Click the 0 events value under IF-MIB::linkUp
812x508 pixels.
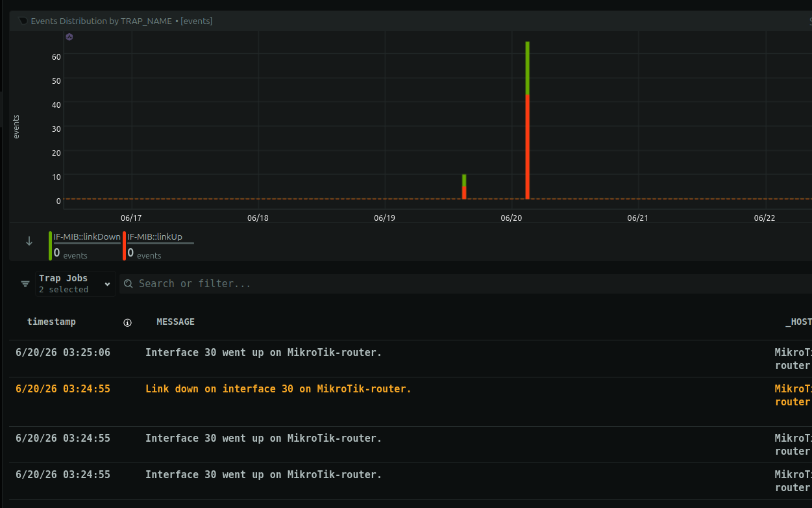(x=144, y=253)
